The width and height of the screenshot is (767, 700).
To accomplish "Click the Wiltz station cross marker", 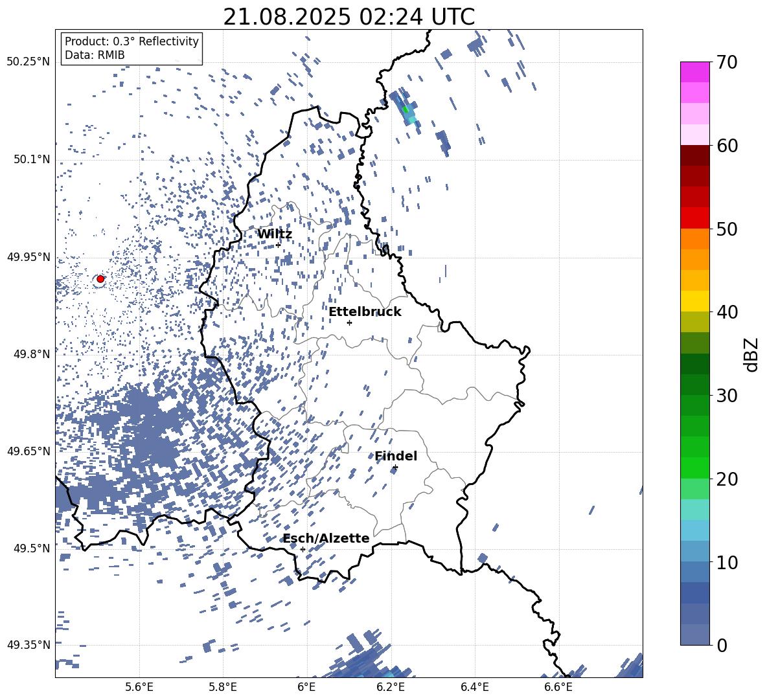I will (x=279, y=245).
